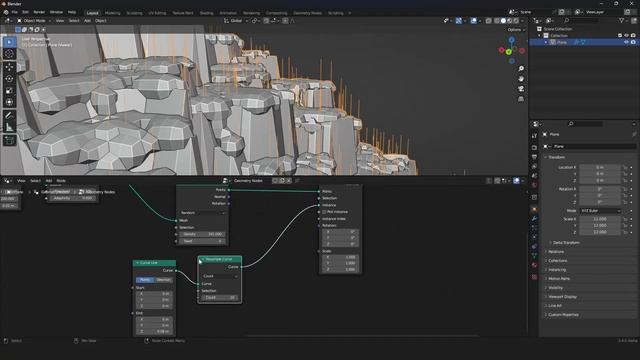Open the Tool properties tab icon
The image size is (640, 360).
coord(534,136)
